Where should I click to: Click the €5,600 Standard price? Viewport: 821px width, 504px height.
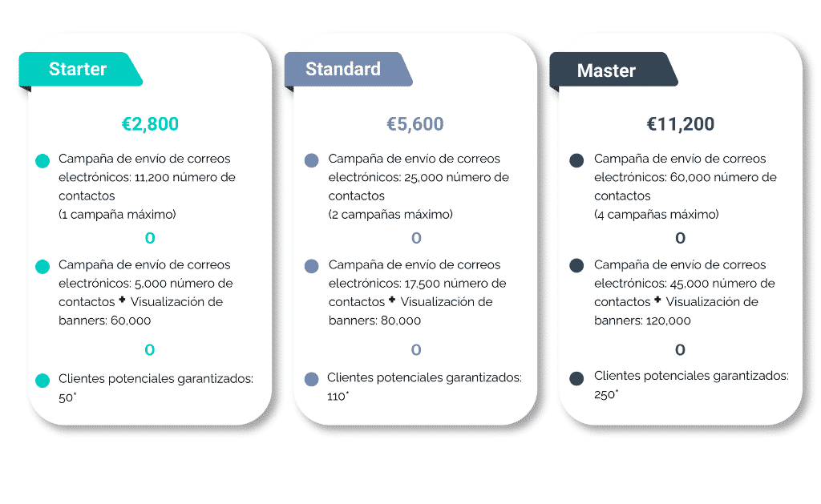(x=415, y=124)
